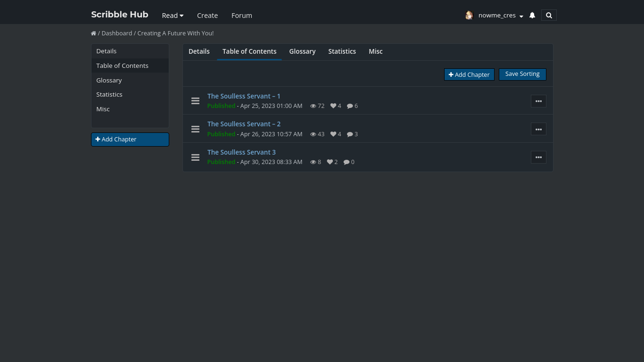Open site search in the top bar

tap(548, 15)
